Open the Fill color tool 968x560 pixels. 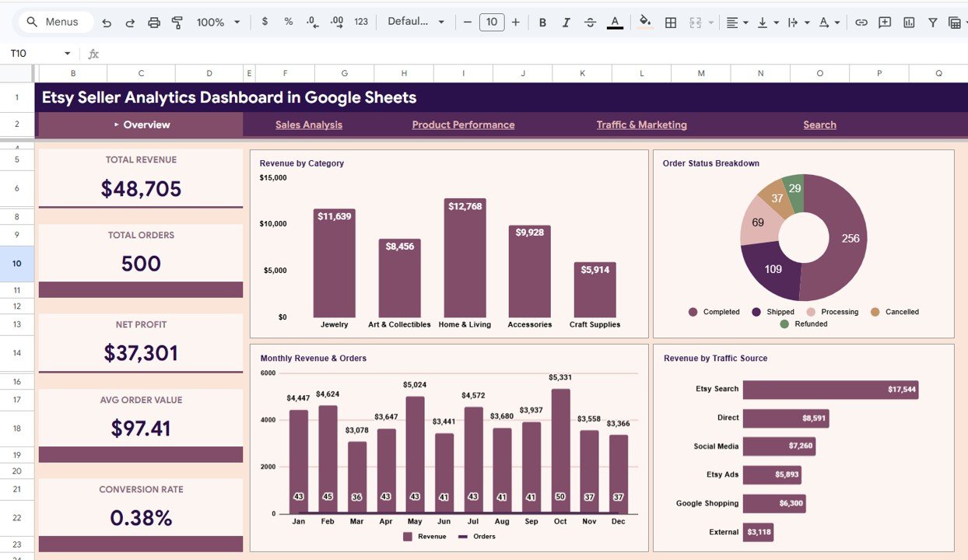point(645,22)
